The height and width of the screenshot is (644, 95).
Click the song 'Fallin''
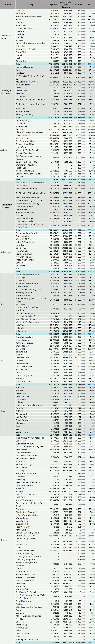click(19, 19)
